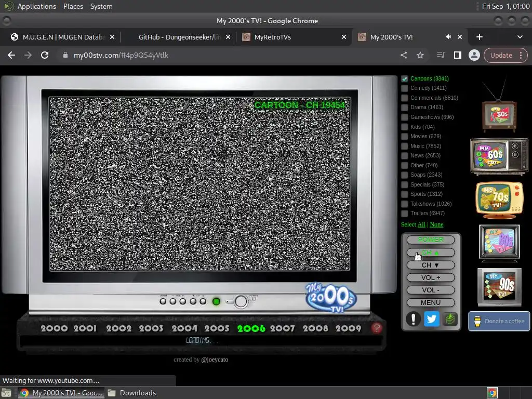Open the My 90s TV thumbnail

pyautogui.click(x=499, y=287)
